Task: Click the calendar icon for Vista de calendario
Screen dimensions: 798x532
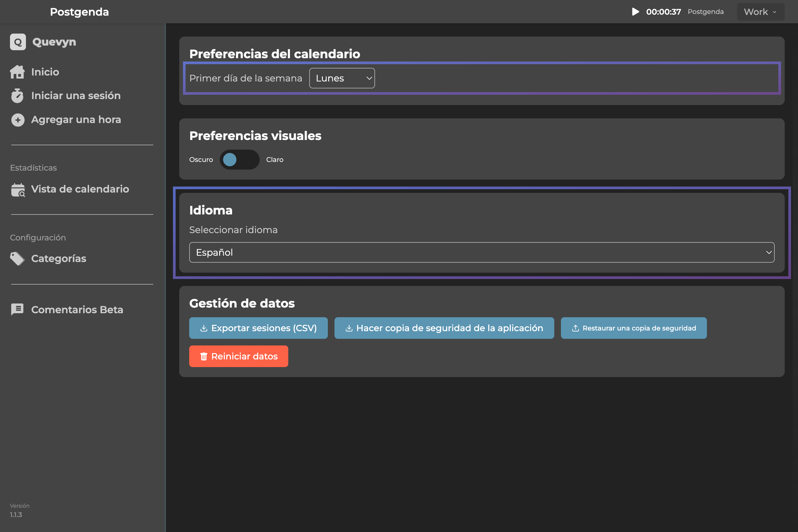Action: coord(18,190)
